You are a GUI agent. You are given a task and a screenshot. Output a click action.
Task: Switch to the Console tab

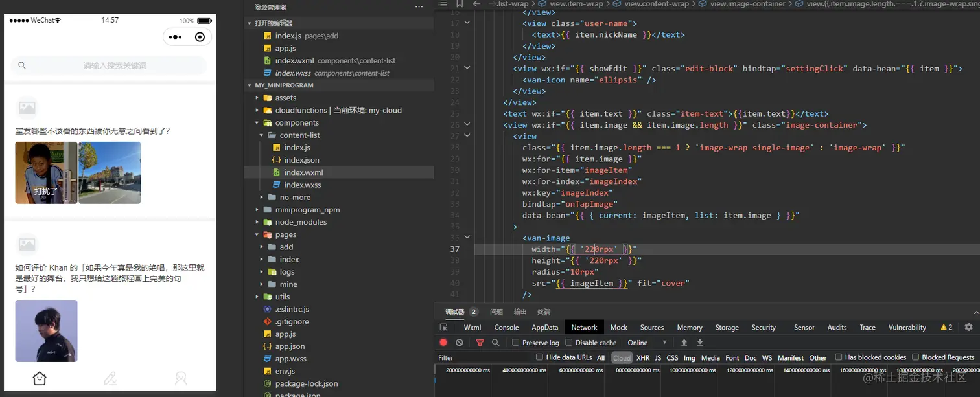506,328
